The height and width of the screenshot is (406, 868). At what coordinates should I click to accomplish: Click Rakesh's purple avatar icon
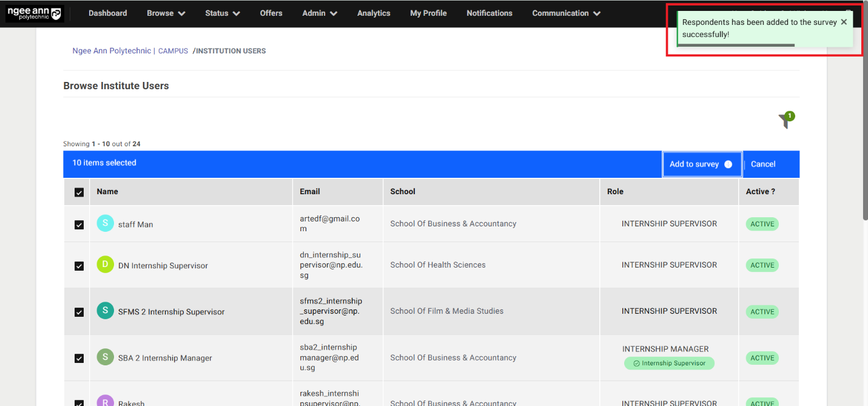tap(105, 402)
